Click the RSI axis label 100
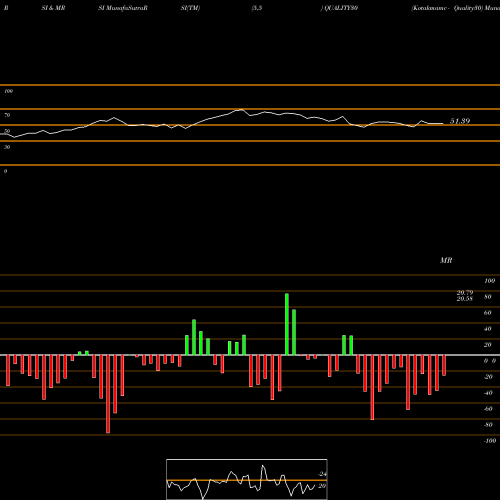This screenshot has width=500, height=500. tap(9, 91)
